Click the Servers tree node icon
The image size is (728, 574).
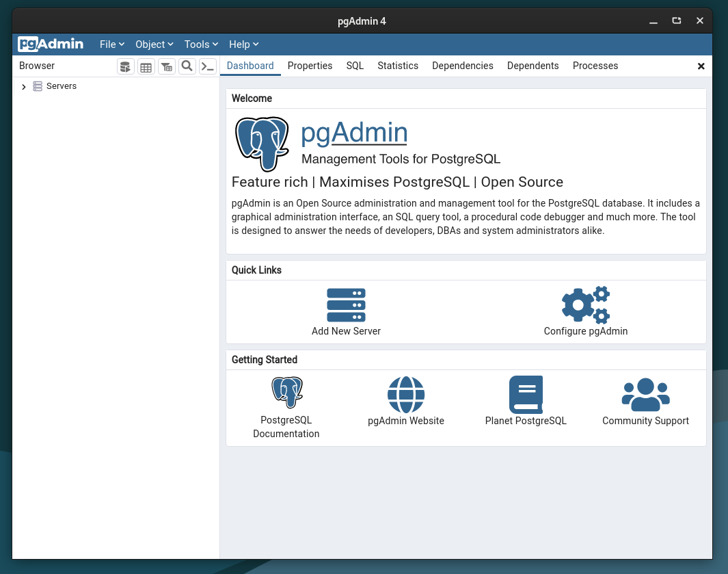click(x=38, y=86)
